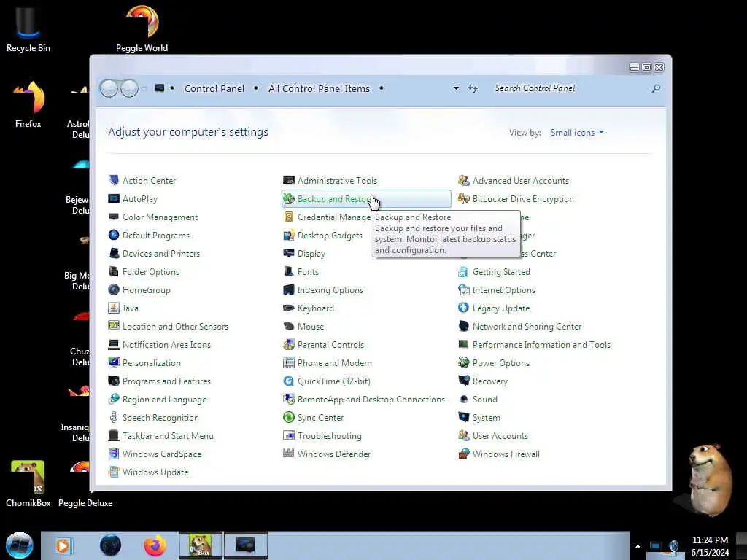Open Windows CardSpace
The image size is (747, 560).
point(162,454)
